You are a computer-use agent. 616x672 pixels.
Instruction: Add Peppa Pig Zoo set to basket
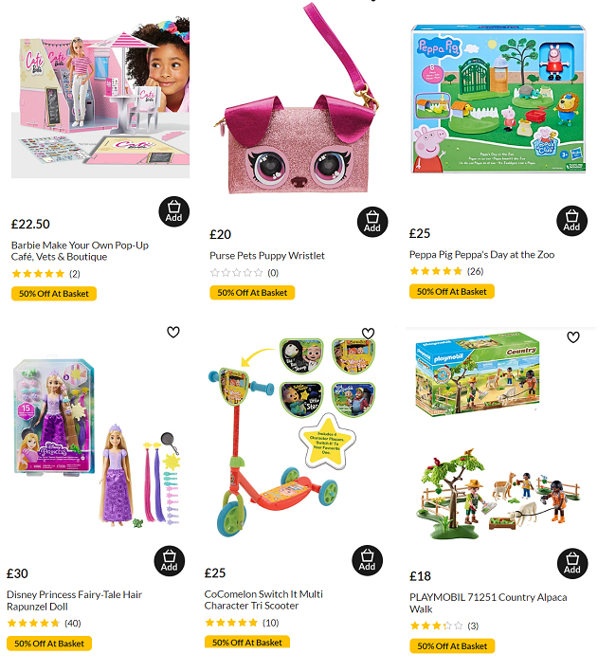571,221
